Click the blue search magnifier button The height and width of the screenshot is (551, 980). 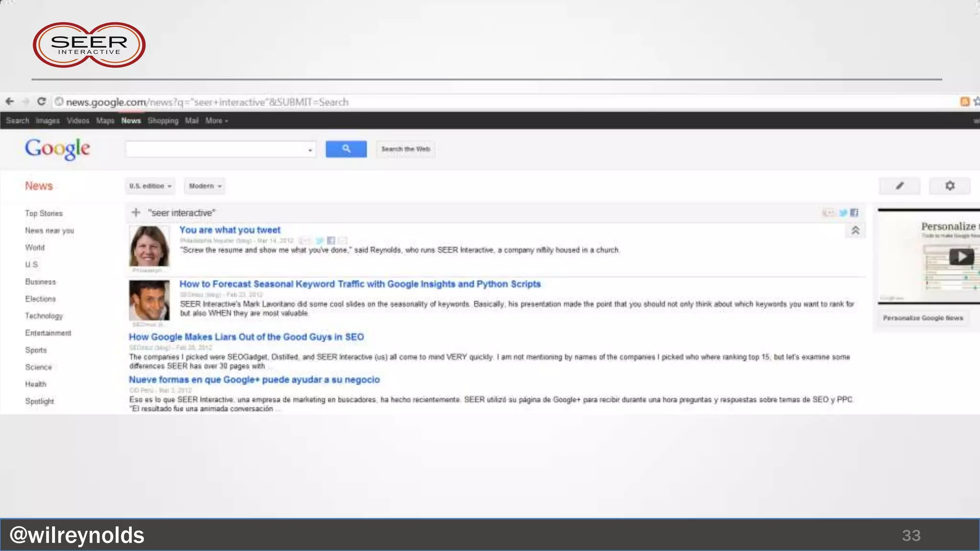coord(346,149)
